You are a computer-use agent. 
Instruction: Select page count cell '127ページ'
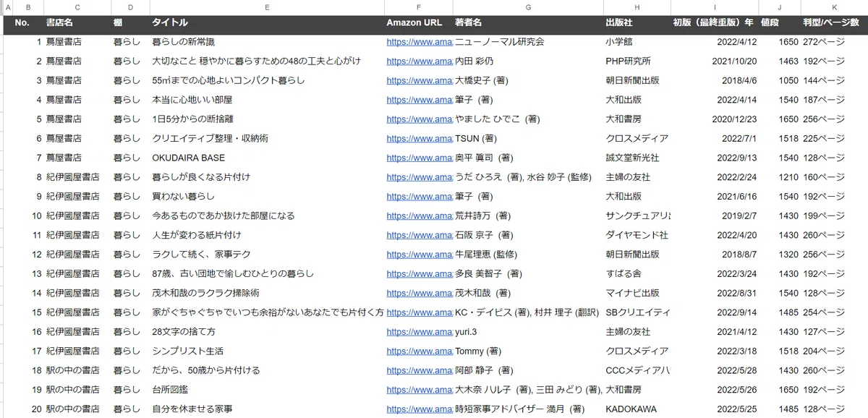tap(834, 332)
